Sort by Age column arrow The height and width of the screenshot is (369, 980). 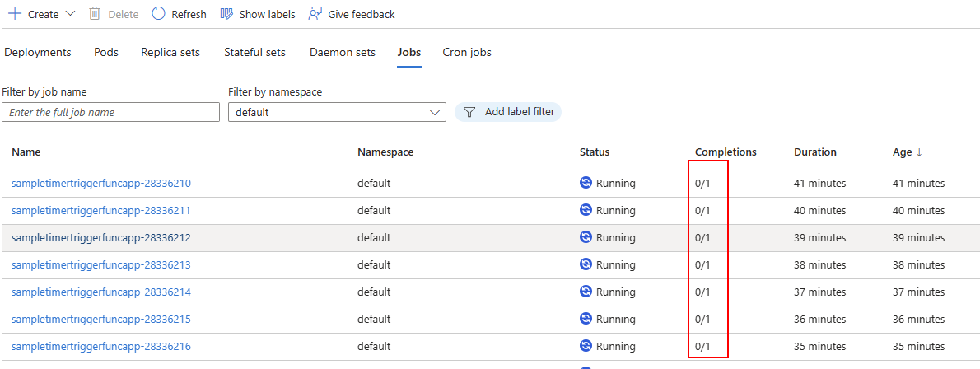pyautogui.click(x=920, y=152)
